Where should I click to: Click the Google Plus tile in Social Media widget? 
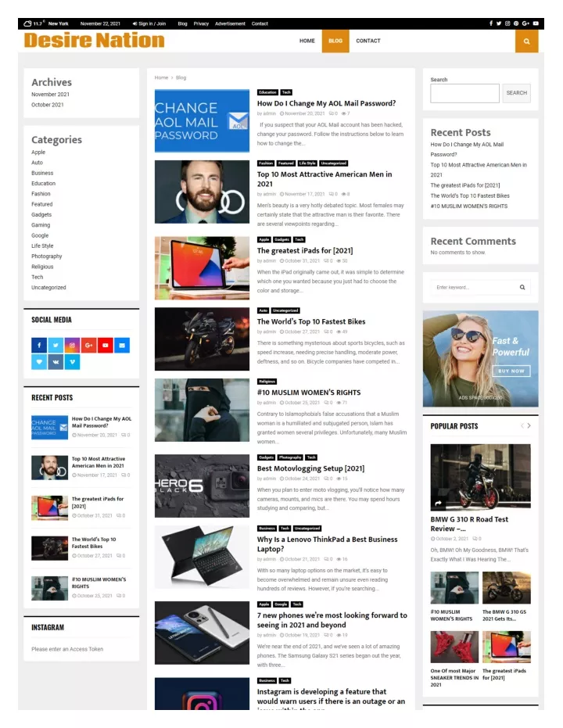[x=88, y=345]
